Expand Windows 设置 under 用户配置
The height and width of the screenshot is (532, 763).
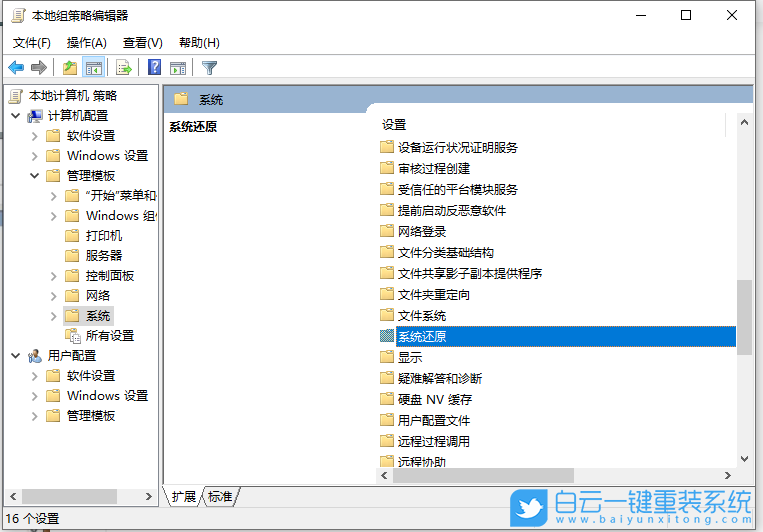point(35,396)
